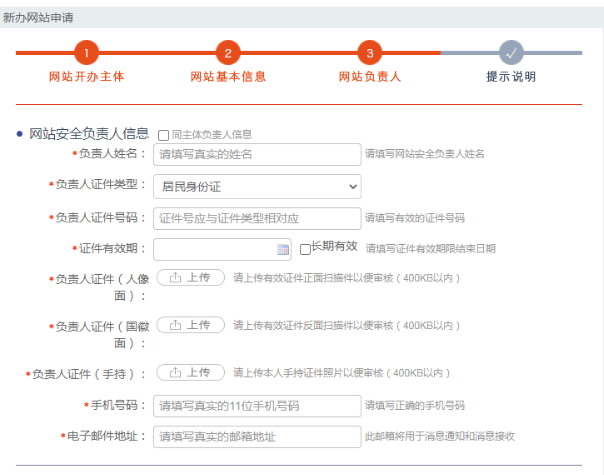Viewport: 604px width, 475px height.
Task: Enable 同主体负责人信息 checkbox
Action: point(164,135)
